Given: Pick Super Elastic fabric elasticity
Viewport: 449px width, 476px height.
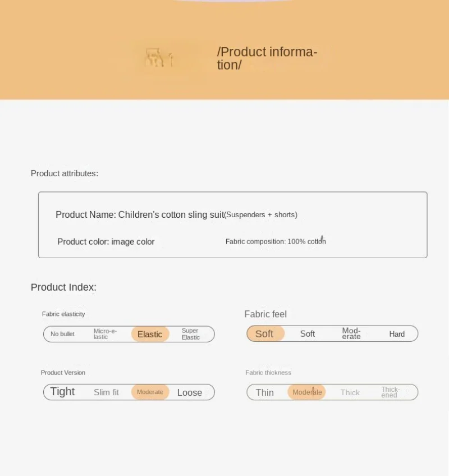Looking at the screenshot, I should tap(191, 334).
